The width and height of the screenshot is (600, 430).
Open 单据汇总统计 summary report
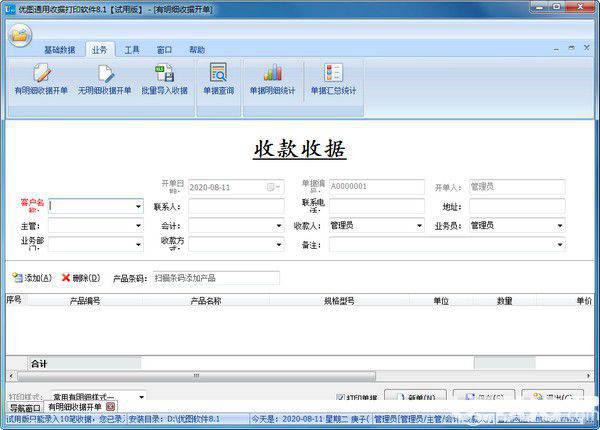pyautogui.click(x=333, y=80)
